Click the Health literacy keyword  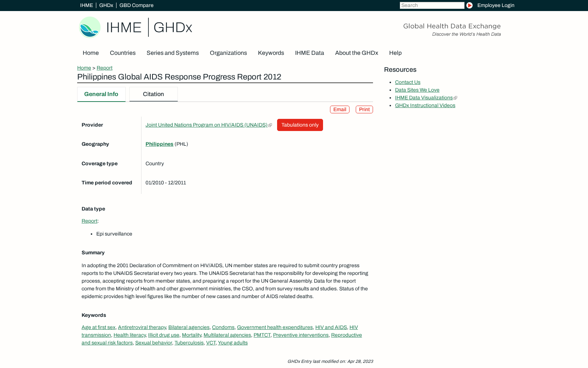tap(130, 335)
